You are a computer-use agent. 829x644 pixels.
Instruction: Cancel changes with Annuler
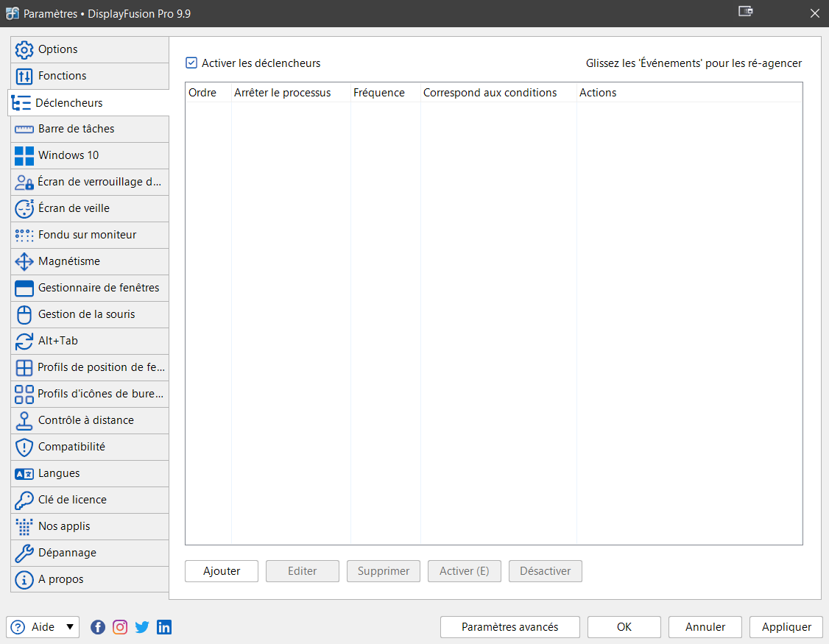click(705, 627)
